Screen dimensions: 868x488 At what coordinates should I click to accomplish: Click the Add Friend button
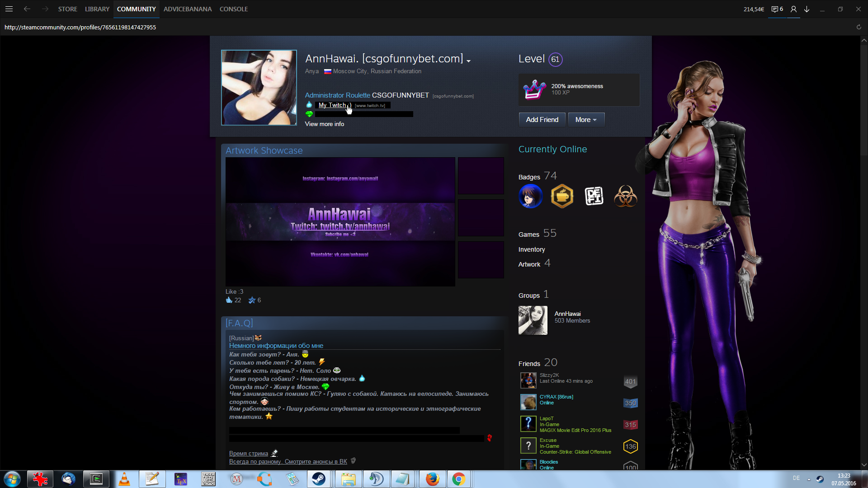pyautogui.click(x=542, y=120)
